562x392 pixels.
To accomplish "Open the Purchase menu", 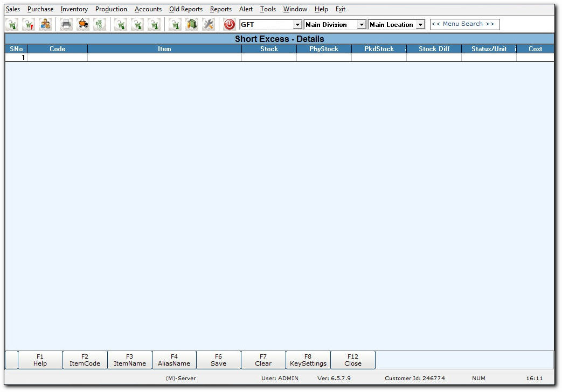I will click(x=40, y=9).
